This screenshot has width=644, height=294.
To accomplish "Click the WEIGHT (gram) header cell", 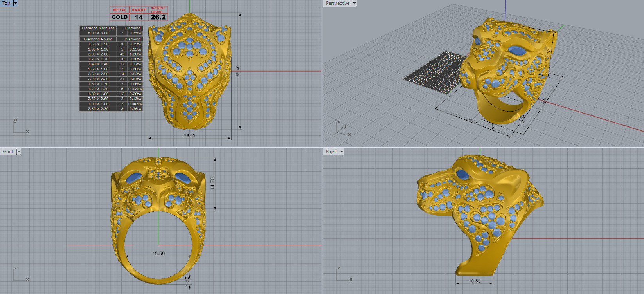I will pyautogui.click(x=158, y=10).
